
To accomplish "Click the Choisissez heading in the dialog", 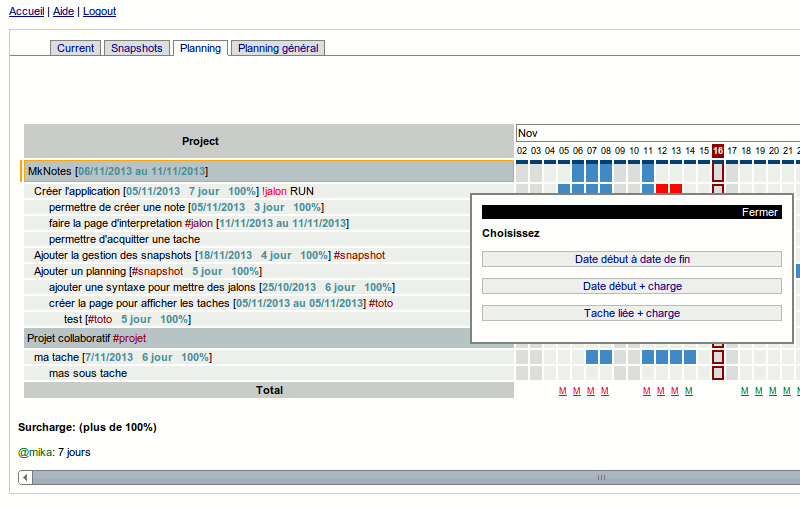I will click(511, 233).
